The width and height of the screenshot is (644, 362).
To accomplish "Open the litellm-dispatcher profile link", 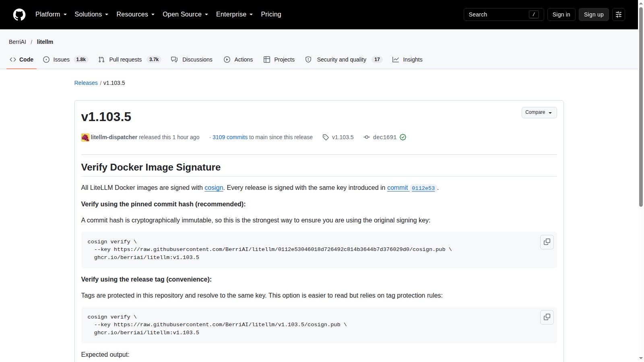I will coord(114,137).
